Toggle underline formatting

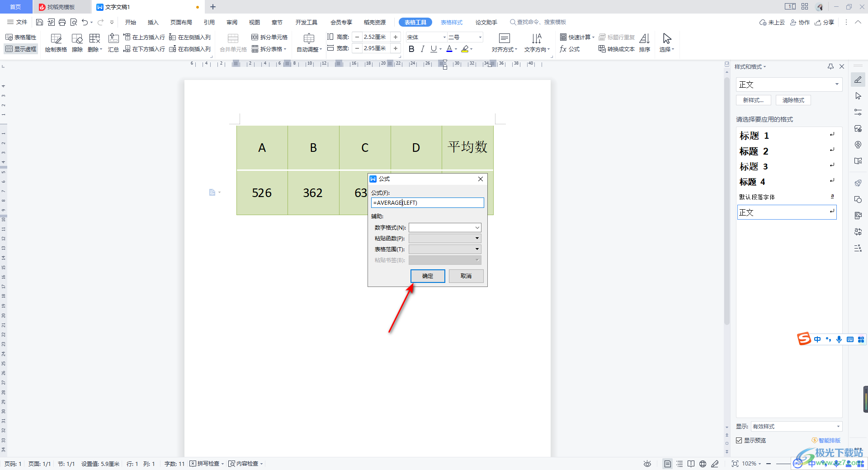point(434,49)
